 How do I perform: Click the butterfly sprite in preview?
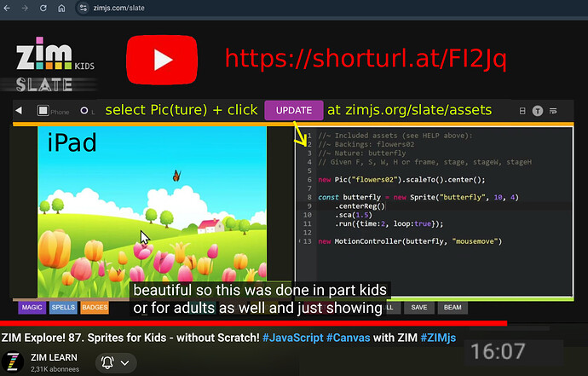176,176
